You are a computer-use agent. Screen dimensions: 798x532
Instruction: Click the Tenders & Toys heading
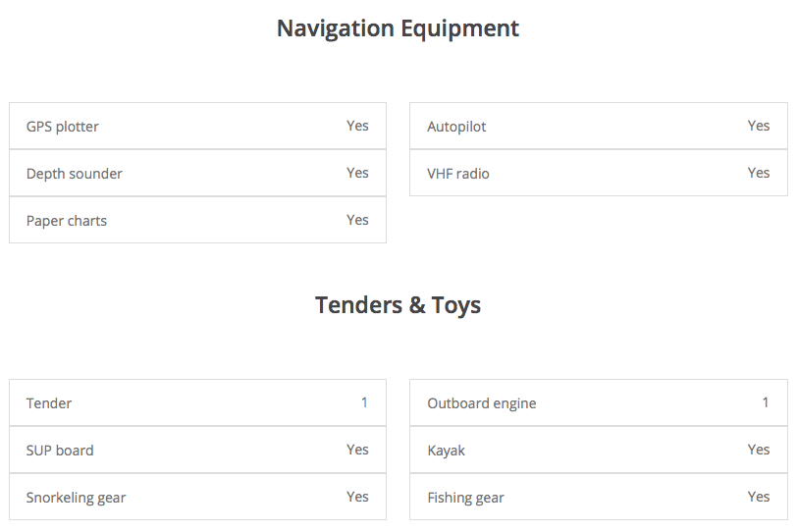398,305
